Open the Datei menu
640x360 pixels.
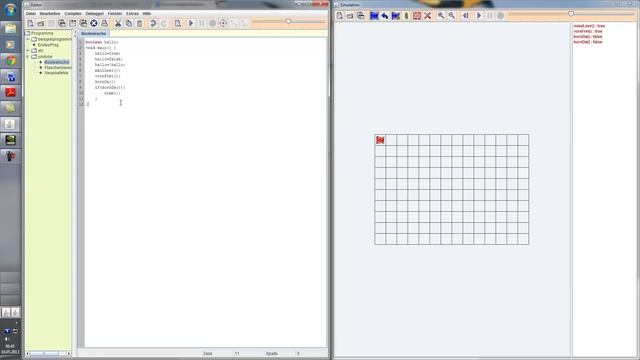click(x=31, y=13)
